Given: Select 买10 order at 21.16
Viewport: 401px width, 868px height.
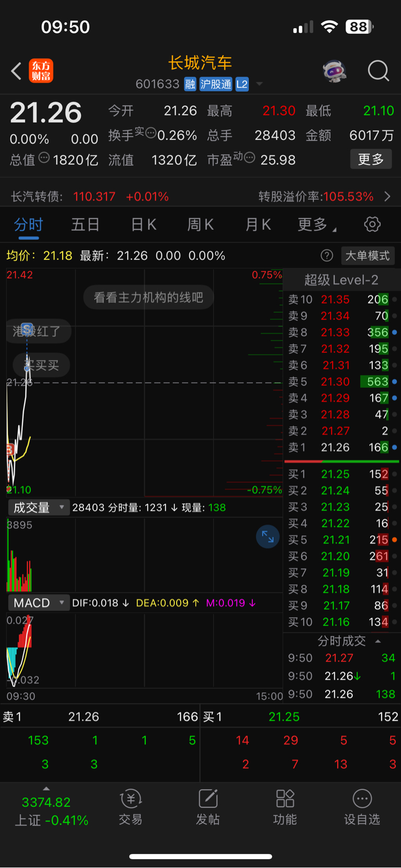Looking at the screenshot, I should tap(342, 622).
